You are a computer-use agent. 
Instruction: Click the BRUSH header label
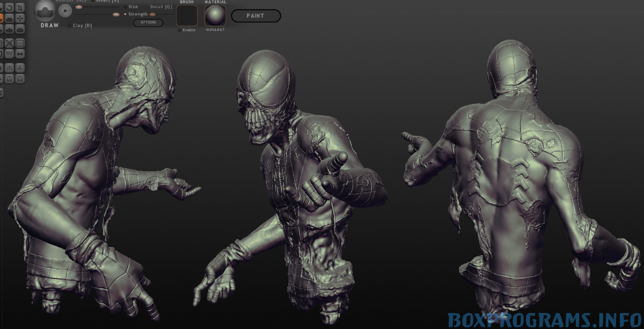click(x=187, y=2)
